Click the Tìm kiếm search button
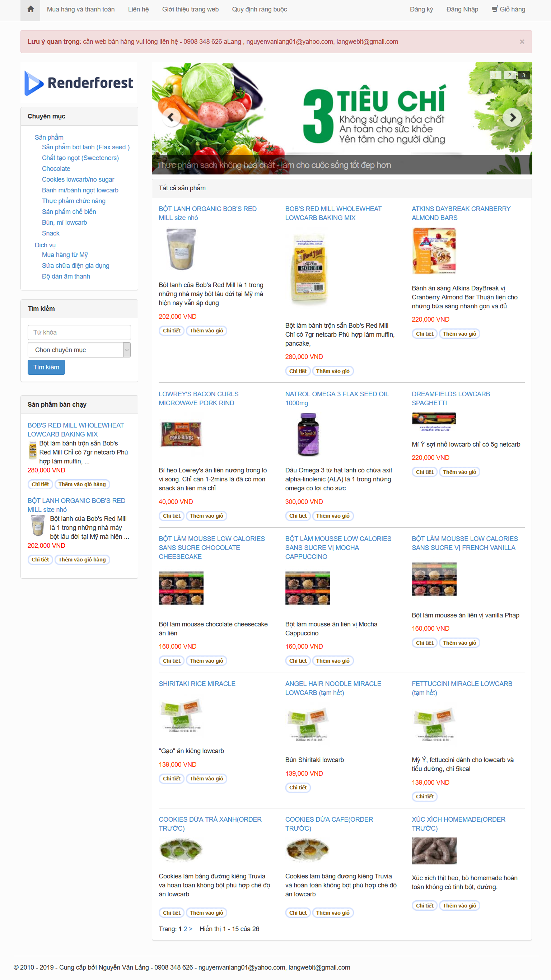Screen dimensions: 551x980 coord(46,367)
